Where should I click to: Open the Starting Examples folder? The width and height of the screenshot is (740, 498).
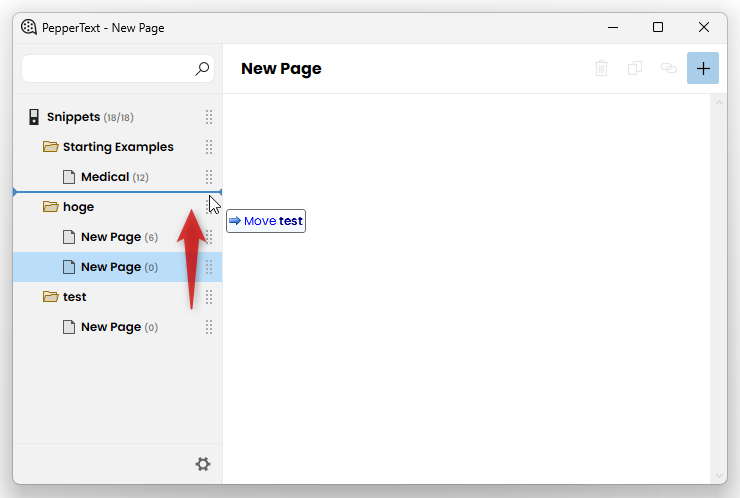coord(118,147)
